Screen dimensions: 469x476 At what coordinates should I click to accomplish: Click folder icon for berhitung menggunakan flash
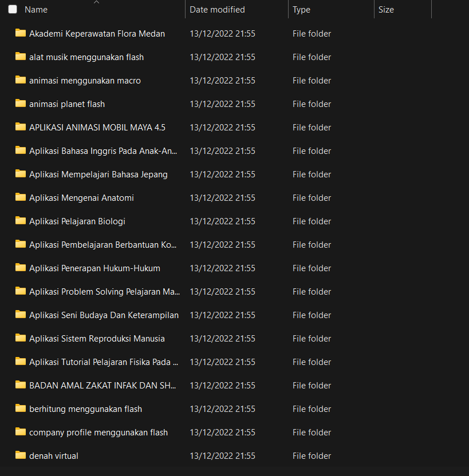[x=21, y=408]
